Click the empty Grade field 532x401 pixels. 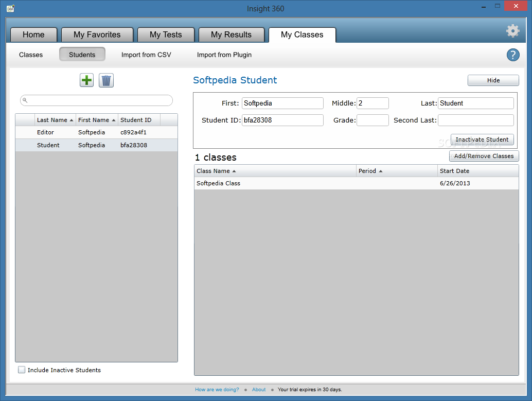(373, 120)
